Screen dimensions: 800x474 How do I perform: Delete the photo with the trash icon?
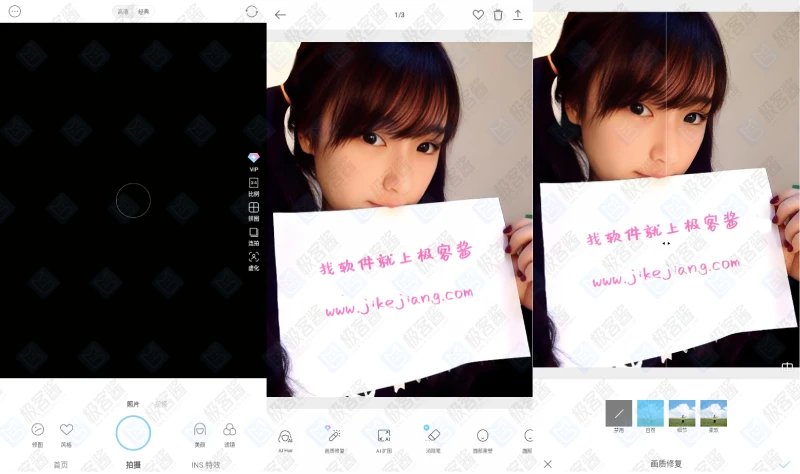coord(498,15)
